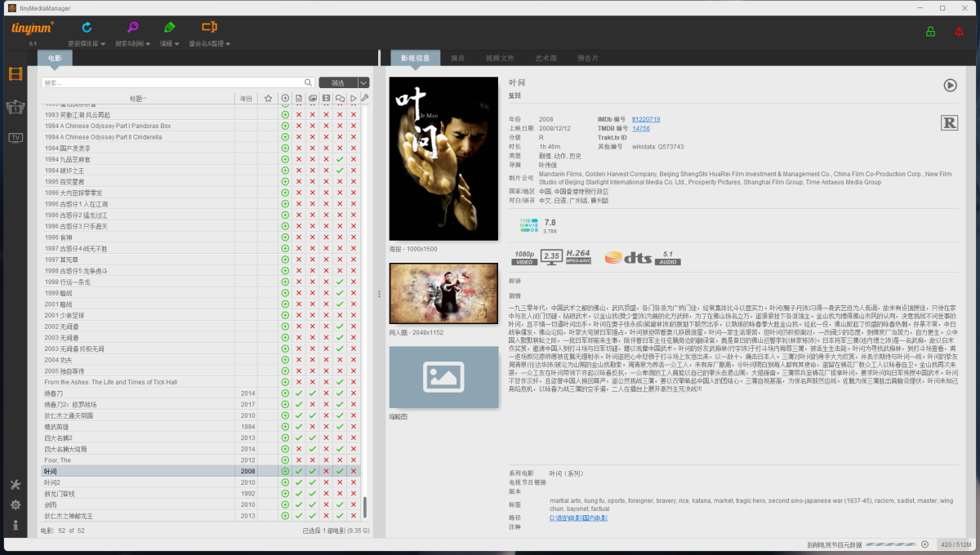Screen dimensions: 980x555
Task: Open the 艺术图 artwork tab
Action: [x=546, y=58]
